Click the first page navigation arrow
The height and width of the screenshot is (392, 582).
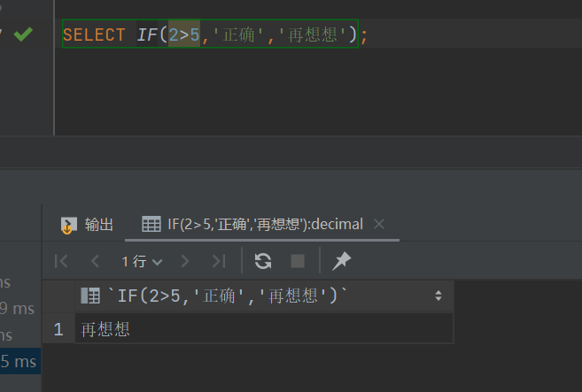point(61,261)
